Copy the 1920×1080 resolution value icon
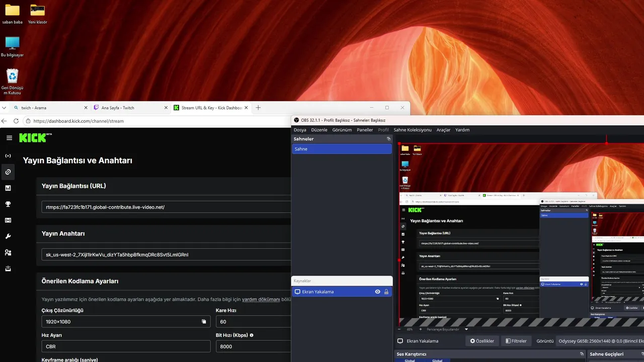The width and height of the screenshot is (644, 362). pyautogui.click(x=204, y=322)
